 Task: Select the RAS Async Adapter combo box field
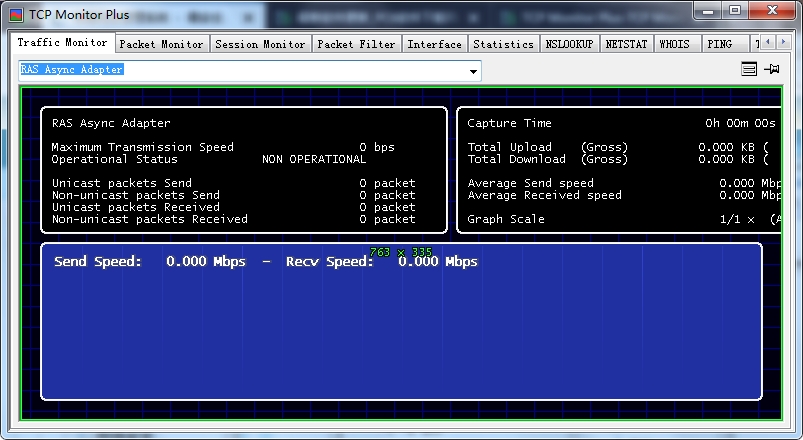point(250,71)
